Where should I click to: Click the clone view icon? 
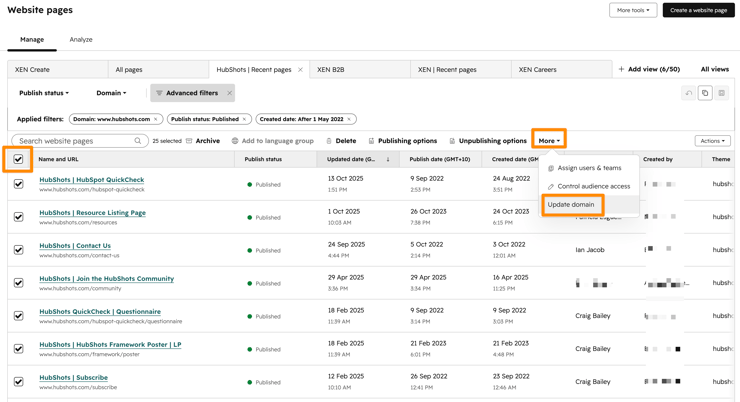705,93
